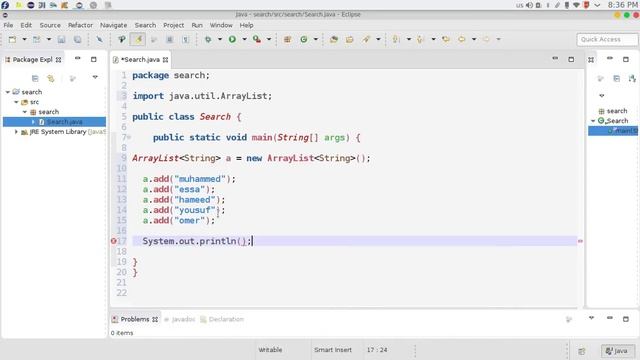Screen dimensions: 640x360
Task: Open Package Explorer View Menu arrow
Action: coord(95,77)
